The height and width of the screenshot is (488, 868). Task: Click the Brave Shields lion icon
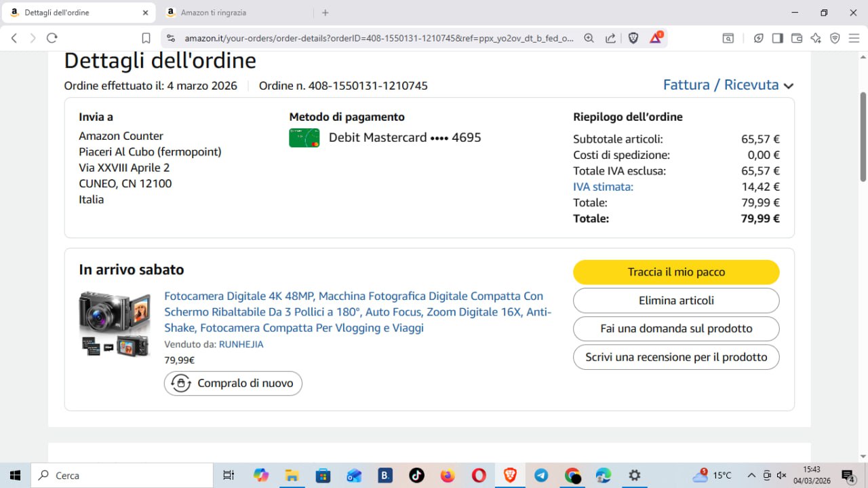point(633,38)
